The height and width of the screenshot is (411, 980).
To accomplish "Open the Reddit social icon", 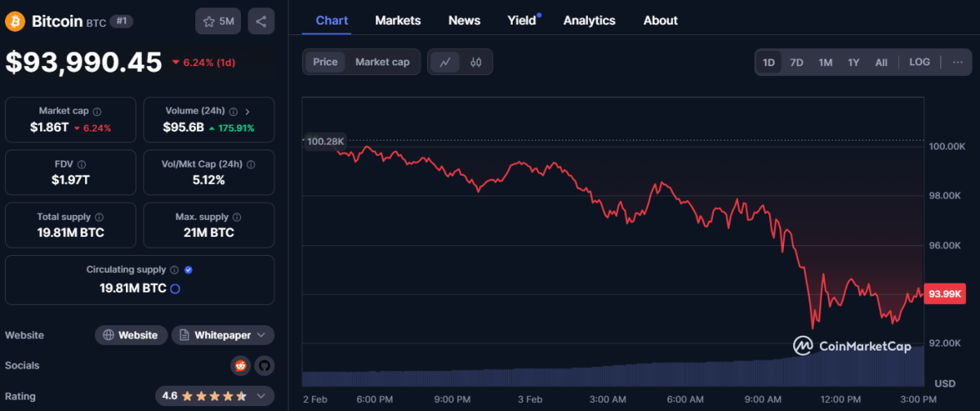I will click(x=240, y=365).
